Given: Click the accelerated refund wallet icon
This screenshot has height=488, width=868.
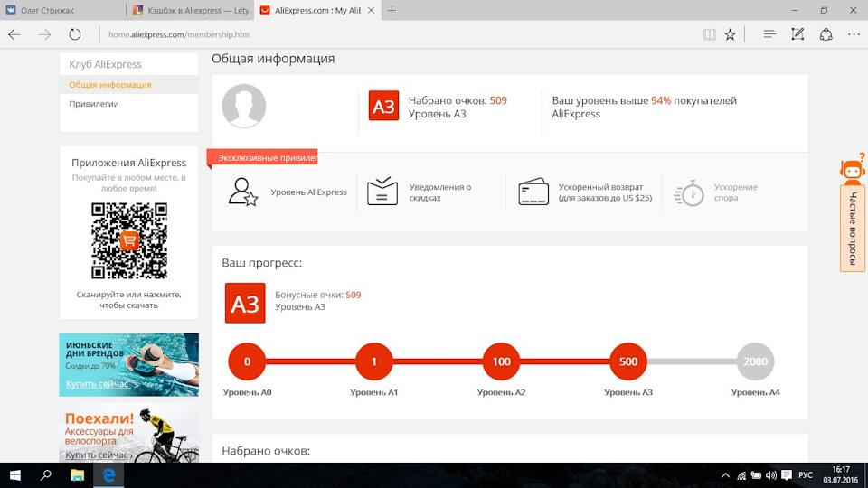Looking at the screenshot, I should [x=533, y=192].
